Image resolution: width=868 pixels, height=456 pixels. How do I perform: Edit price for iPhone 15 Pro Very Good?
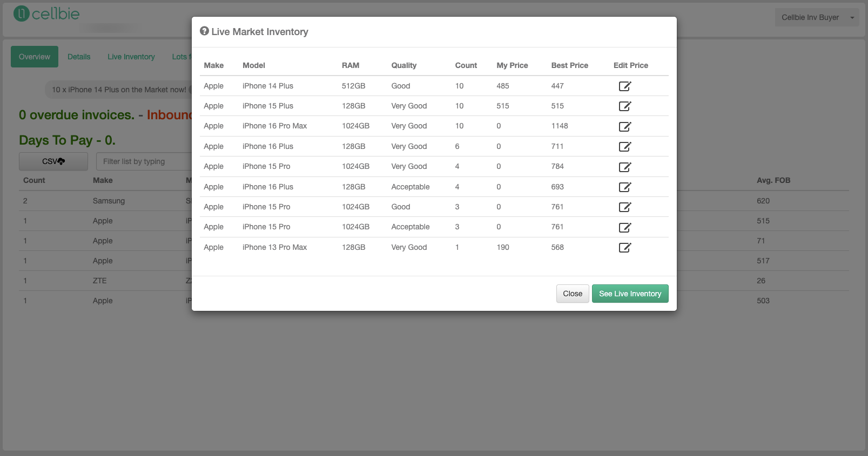pyautogui.click(x=625, y=167)
